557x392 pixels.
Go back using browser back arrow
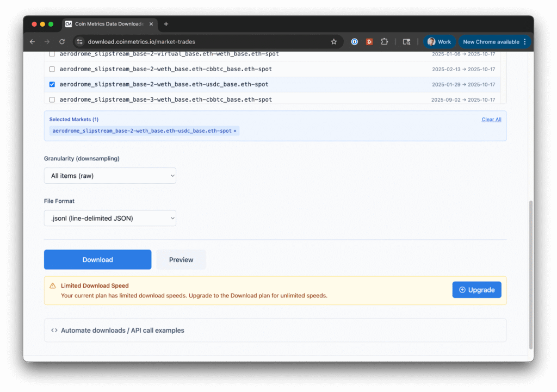tap(32, 42)
